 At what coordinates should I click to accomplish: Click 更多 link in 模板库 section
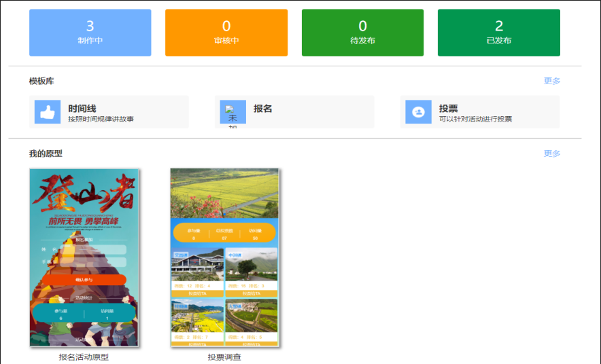click(x=552, y=81)
